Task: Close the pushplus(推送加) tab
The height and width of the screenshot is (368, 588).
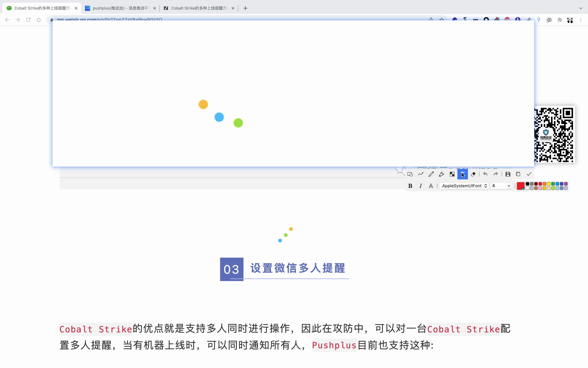Action: (155, 8)
